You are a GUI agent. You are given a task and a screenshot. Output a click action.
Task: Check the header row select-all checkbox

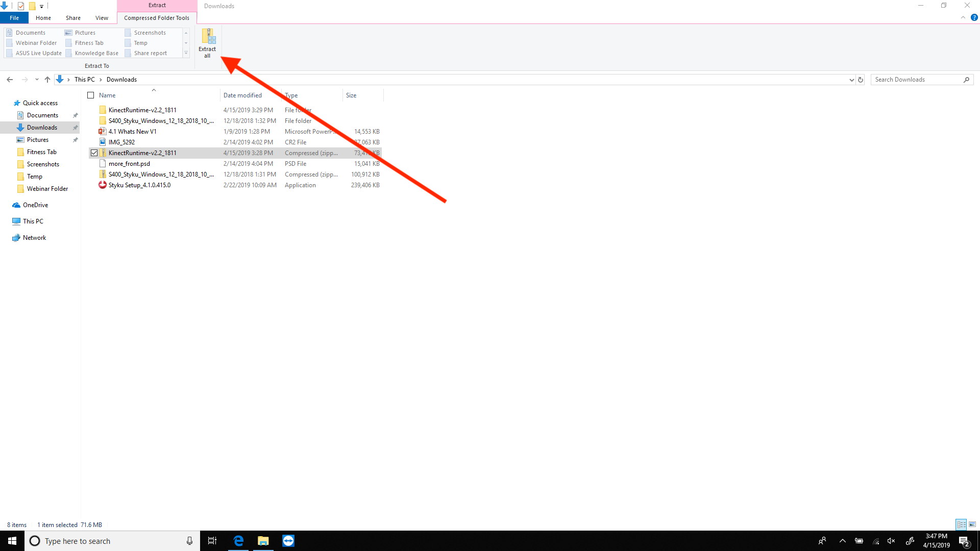[91, 95]
